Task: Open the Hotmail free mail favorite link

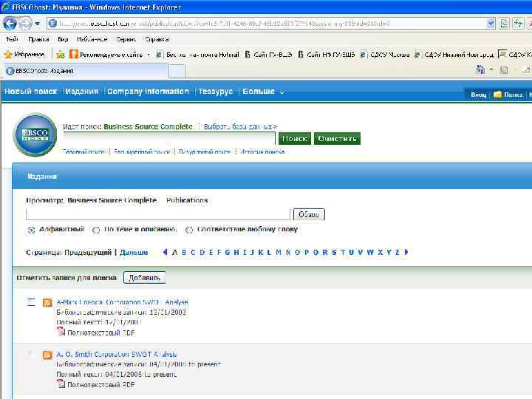Action: point(197,54)
